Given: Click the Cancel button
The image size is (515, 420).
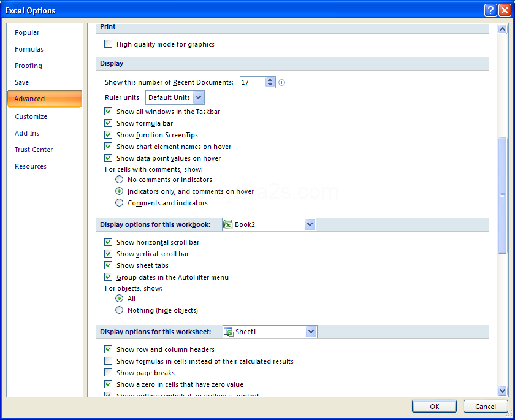Looking at the screenshot, I should [486, 407].
